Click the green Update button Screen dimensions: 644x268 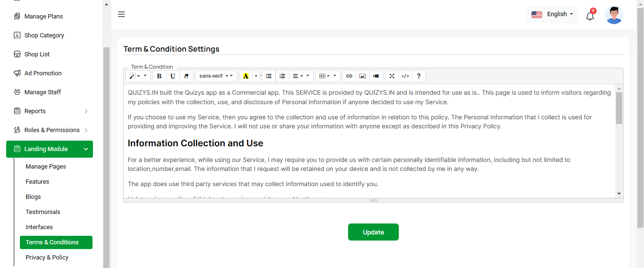pyautogui.click(x=373, y=232)
